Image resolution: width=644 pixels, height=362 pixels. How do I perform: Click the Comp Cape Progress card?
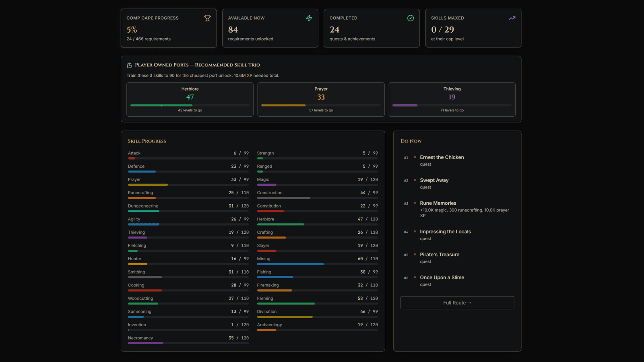pos(169,28)
